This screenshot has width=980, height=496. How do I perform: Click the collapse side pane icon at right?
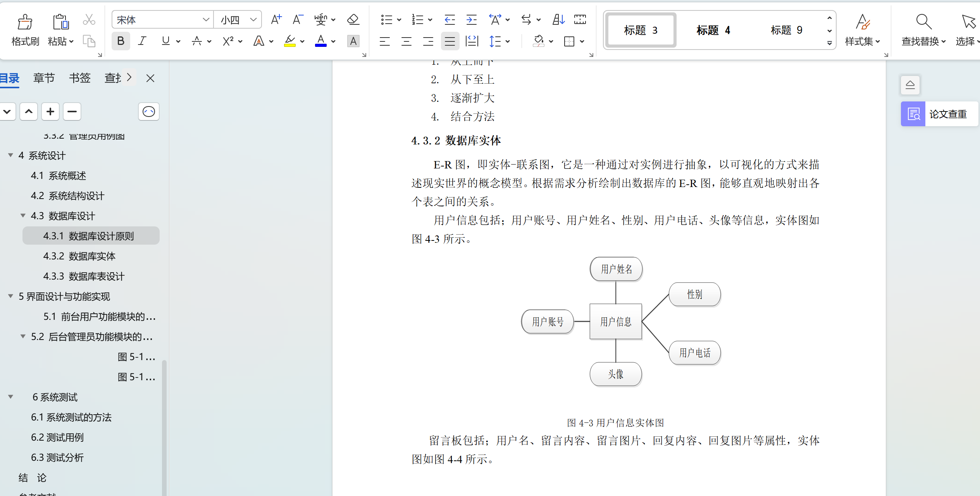click(910, 85)
